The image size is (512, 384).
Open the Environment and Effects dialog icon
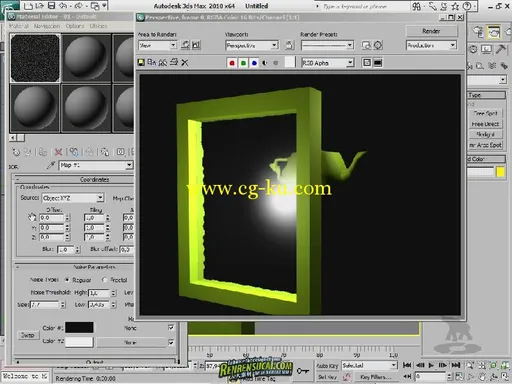(x=378, y=45)
